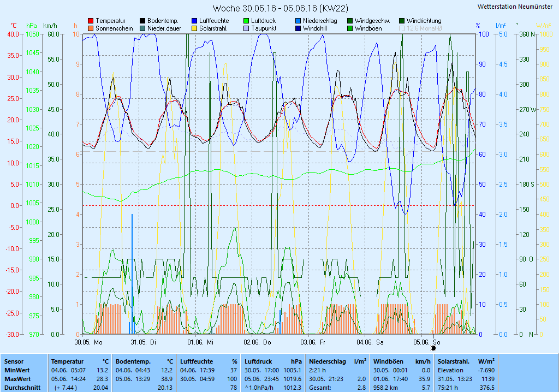Click the green Luftdruck legend square
This screenshot has height=392, width=559.
pos(246,21)
